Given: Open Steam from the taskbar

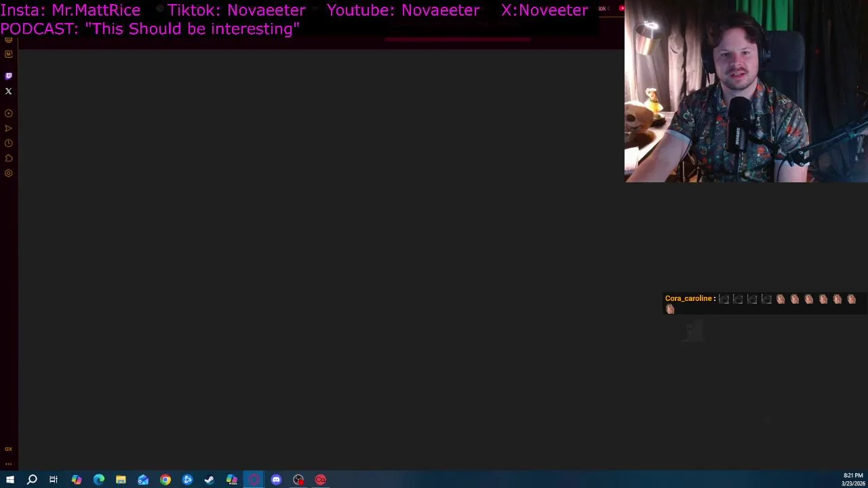Looking at the screenshot, I should point(210,480).
